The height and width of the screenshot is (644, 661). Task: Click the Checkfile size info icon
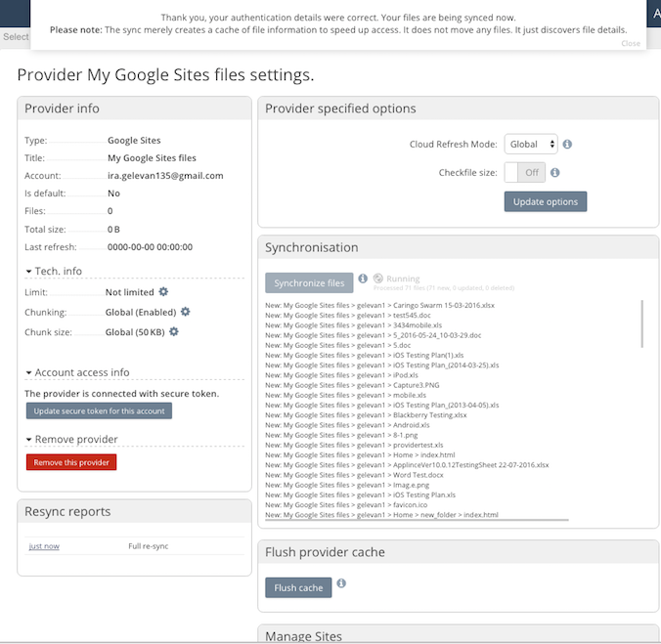coord(554,173)
